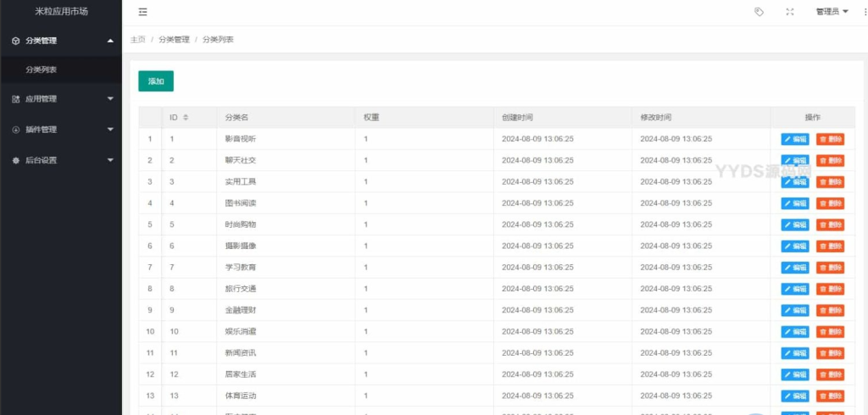The width and height of the screenshot is (868, 415).
Task: Delete the 体育运动 category
Action: click(x=831, y=396)
